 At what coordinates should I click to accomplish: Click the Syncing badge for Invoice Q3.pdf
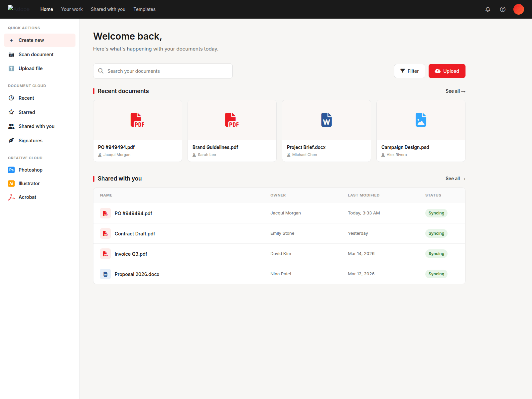point(436,254)
